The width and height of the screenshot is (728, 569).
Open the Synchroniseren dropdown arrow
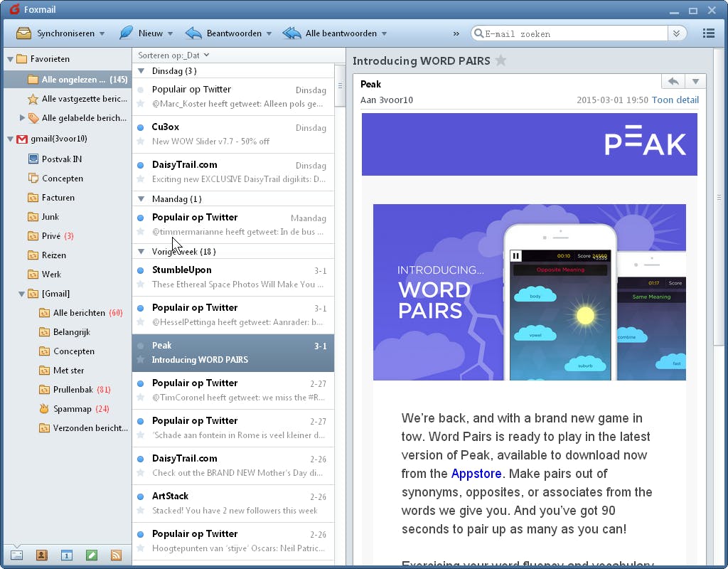coord(102,34)
